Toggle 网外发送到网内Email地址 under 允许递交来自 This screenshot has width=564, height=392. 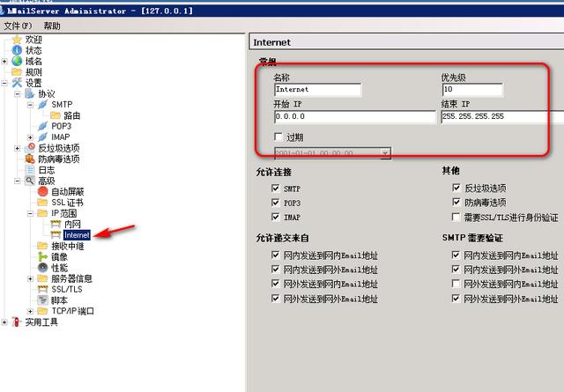point(276,284)
